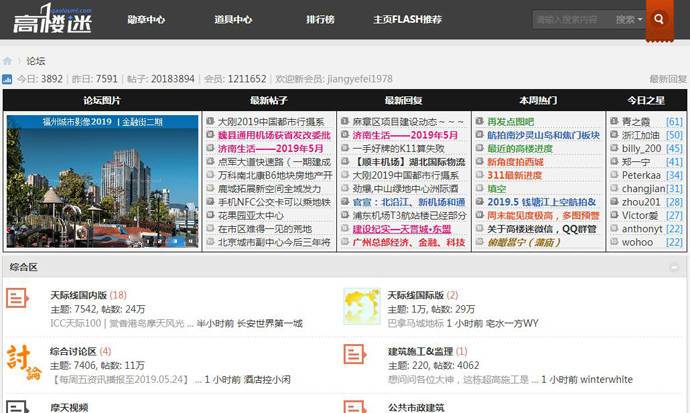Open hot post 关于高楼迷微信，QQ群管
The width and height of the screenshot is (690, 413).
tap(542, 229)
